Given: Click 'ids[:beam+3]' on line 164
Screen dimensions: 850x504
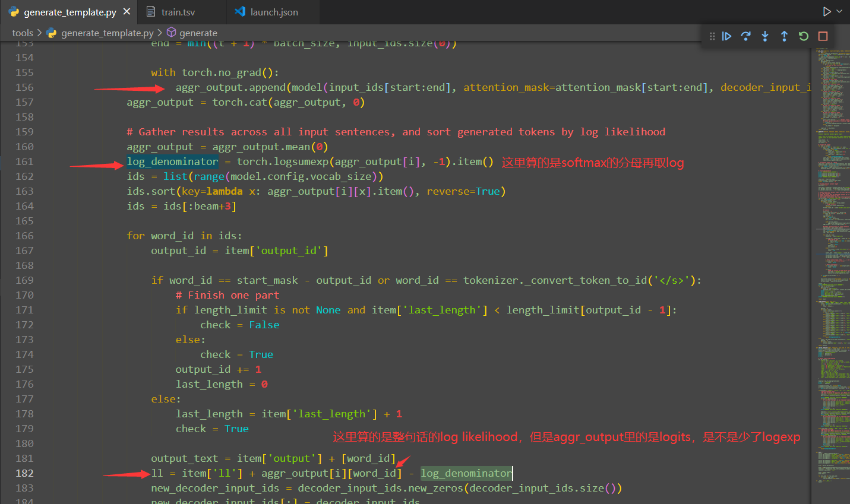Looking at the screenshot, I should click(x=200, y=206).
